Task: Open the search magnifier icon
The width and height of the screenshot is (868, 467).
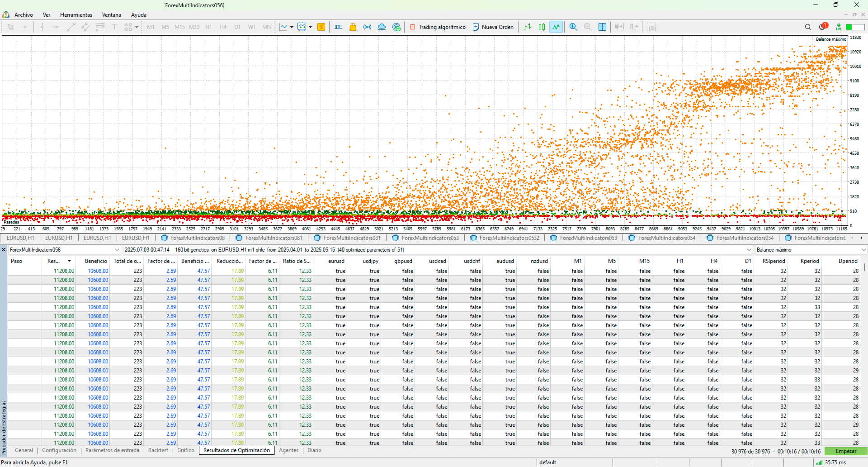Action: (x=808, y=27)
